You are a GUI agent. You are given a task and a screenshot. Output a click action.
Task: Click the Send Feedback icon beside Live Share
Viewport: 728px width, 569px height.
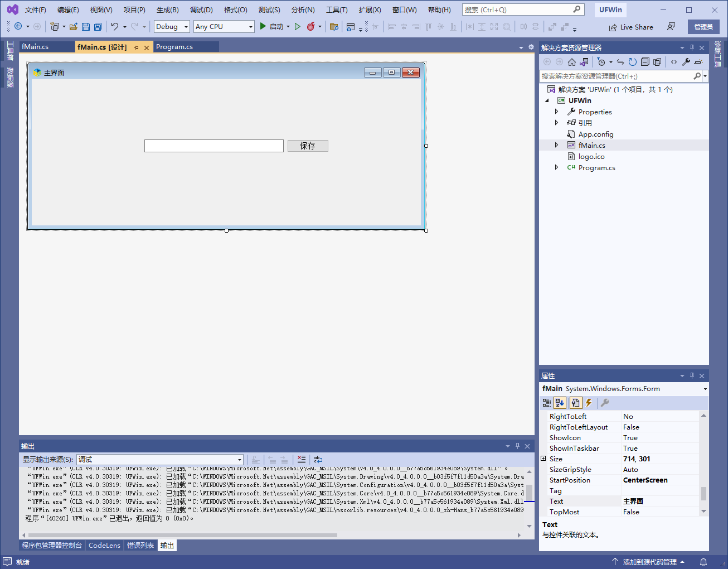click(x=671, y=26)
